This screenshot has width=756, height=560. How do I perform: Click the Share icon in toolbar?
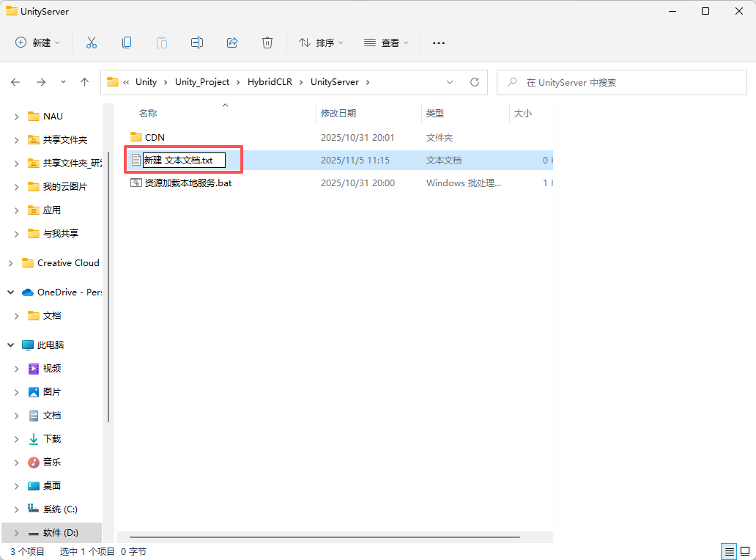pos(232,43)
